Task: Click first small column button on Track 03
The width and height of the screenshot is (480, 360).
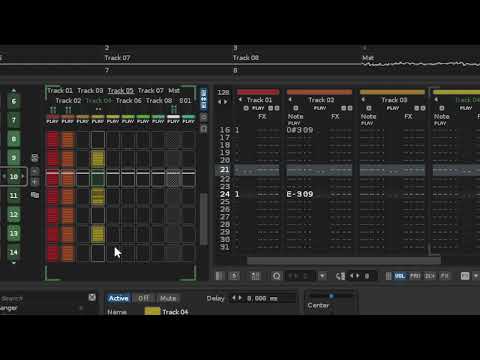Action: 417,108
